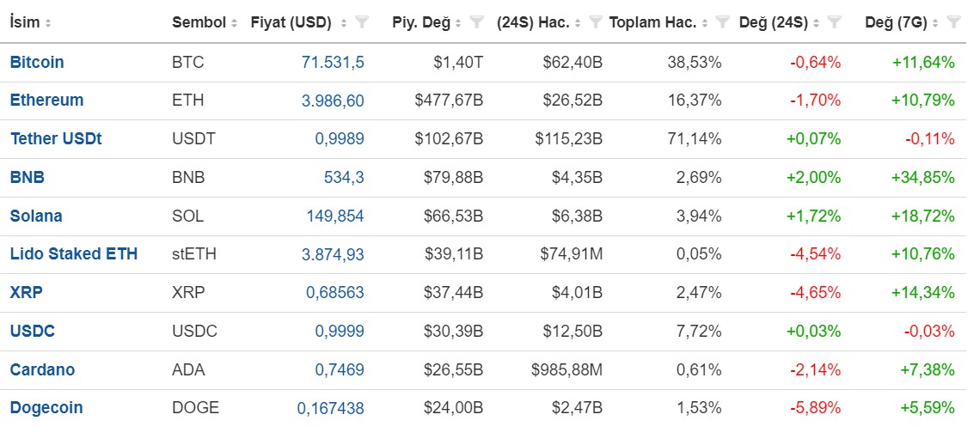This screenshot has width=980, height=445.
Task: Open the Dogecoin link
Action: [46, 408]
